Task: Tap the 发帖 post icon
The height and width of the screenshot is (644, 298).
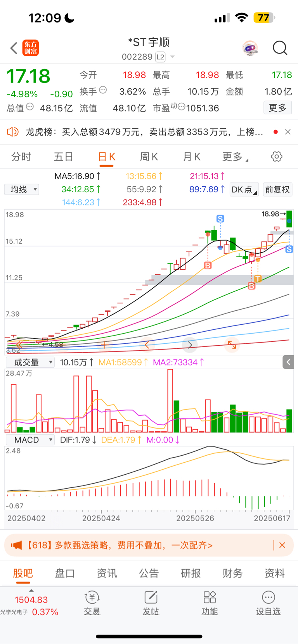Action: 151,603
